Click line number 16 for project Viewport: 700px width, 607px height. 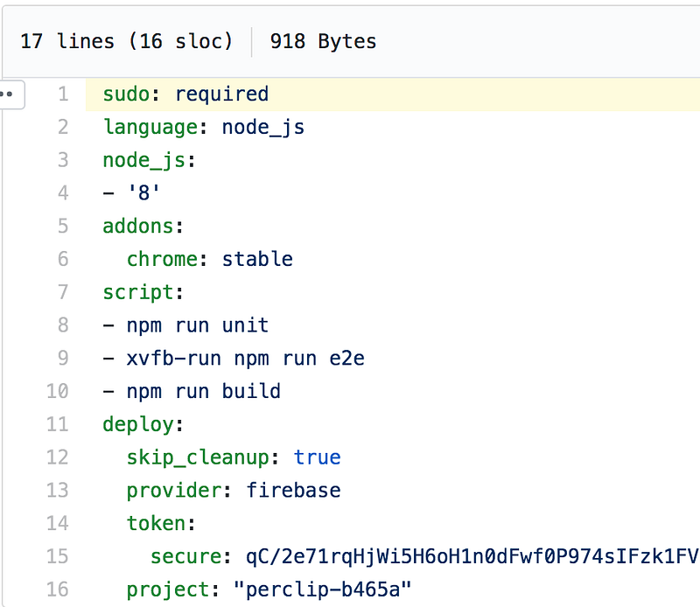coord(58,589)
